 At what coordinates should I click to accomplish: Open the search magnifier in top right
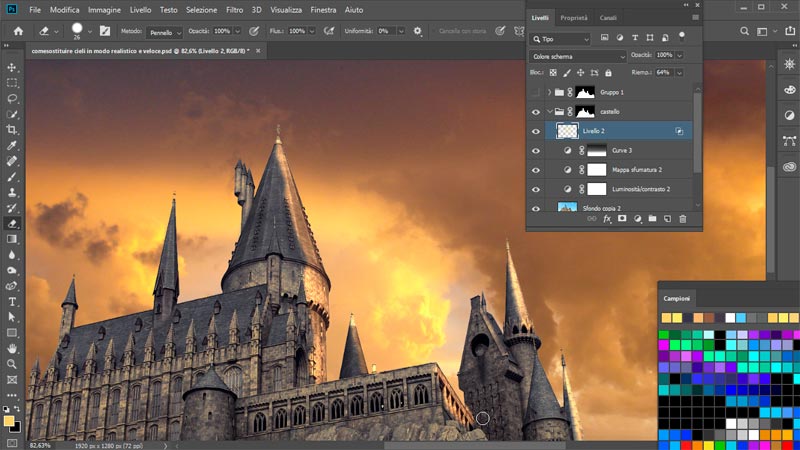(744, 31)
